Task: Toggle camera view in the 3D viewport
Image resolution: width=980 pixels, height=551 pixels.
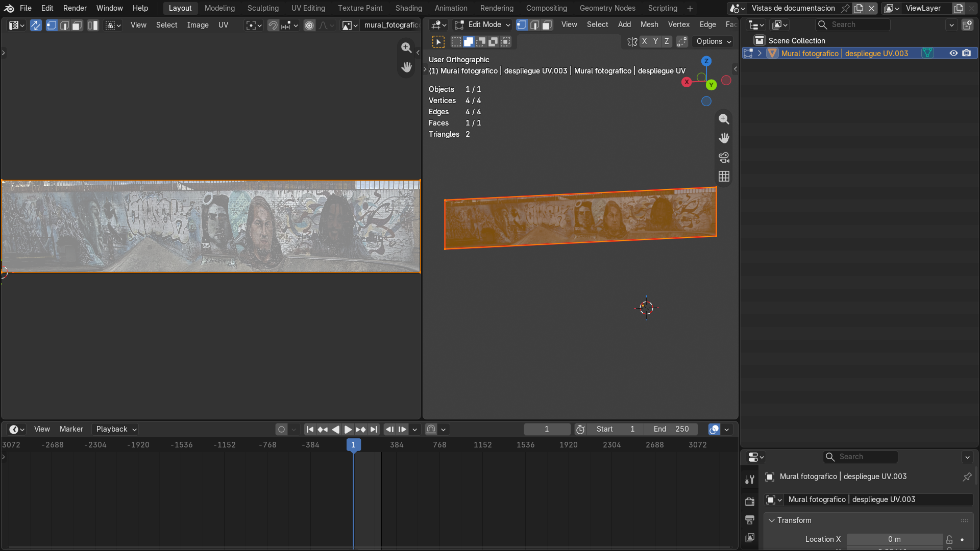Action: tap(724, 157)
